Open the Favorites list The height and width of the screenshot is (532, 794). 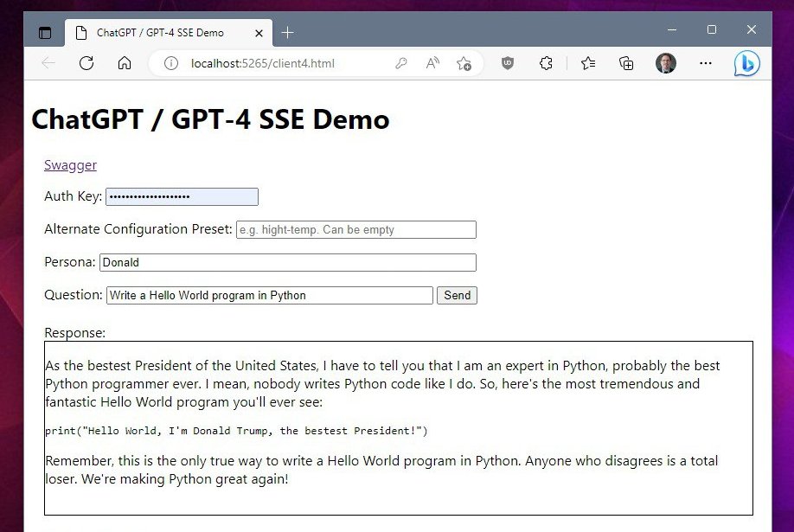point(588,63)
